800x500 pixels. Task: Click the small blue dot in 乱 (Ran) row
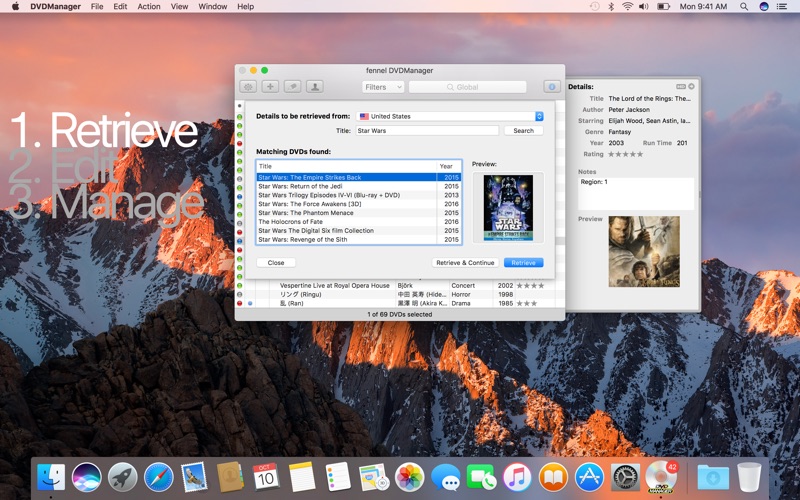click(250, 303)
